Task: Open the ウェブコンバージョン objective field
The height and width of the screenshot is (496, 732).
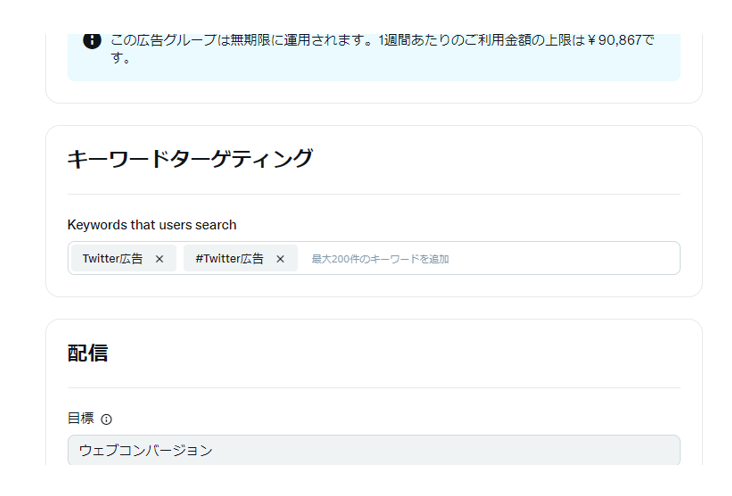Action: (374, 450)
